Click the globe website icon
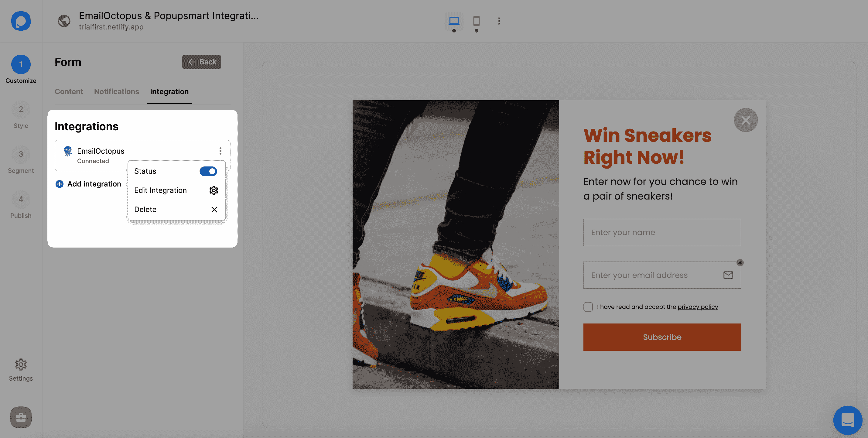Viewport: 868px width, 438px height. pos(64,21)
